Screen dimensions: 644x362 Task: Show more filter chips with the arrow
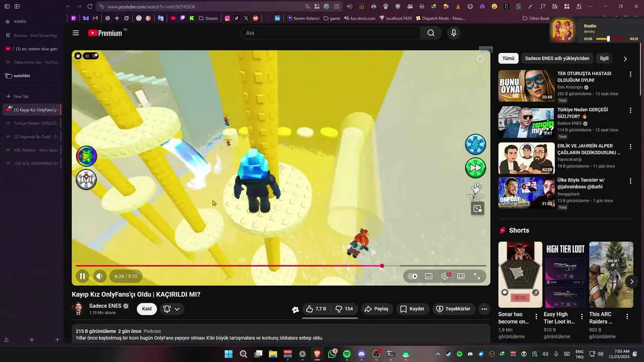coord(625,59)
